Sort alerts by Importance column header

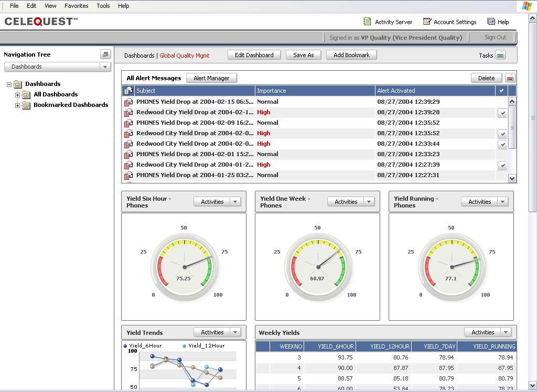pyautogui.click(x=315, y=91)
